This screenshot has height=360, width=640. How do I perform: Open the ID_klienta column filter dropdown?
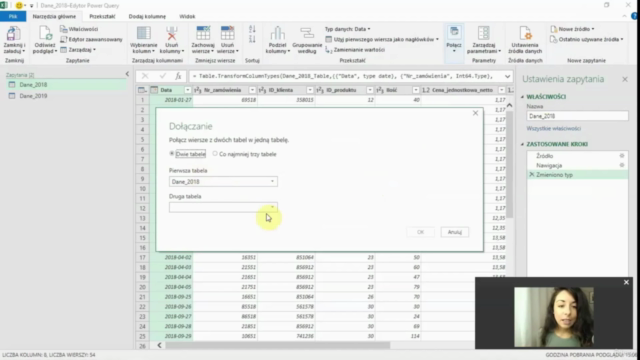pyautogui.click(x=309, y=90)
